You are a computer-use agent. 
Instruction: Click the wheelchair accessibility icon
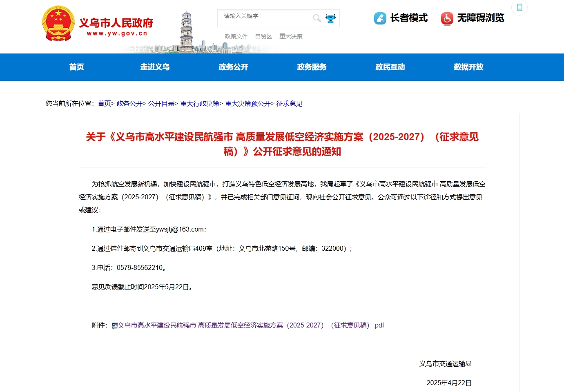[447, 18]
